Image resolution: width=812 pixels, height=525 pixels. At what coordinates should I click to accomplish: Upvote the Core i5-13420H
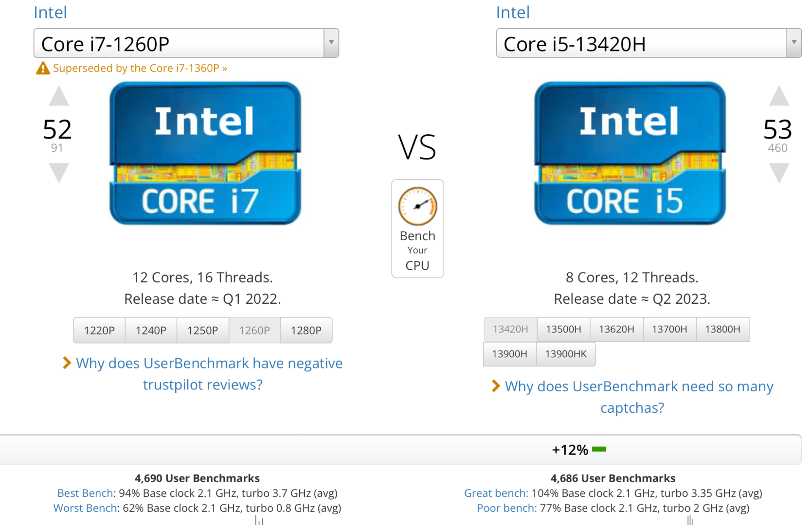779,97
